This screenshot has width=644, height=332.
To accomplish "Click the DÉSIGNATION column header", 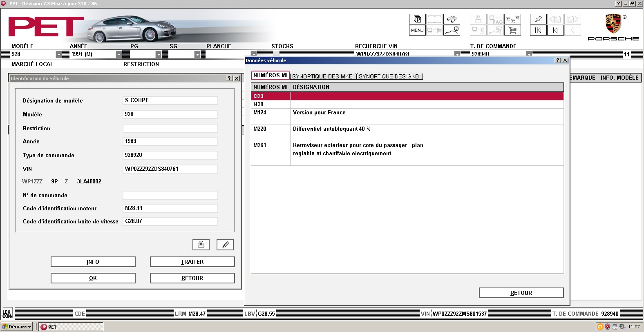I will [427, 87].
